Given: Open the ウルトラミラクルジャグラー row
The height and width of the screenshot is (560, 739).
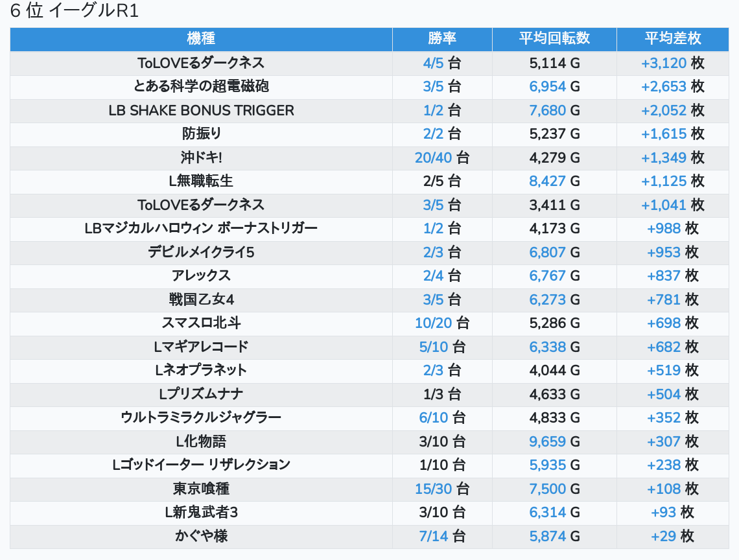Looking at the screenshot, I should pos(201,417).
